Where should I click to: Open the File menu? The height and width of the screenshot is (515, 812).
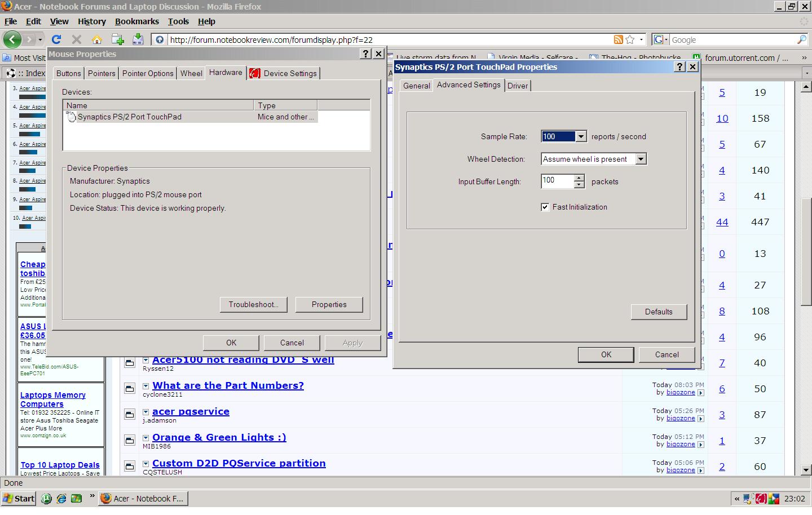tap(11, 21)
